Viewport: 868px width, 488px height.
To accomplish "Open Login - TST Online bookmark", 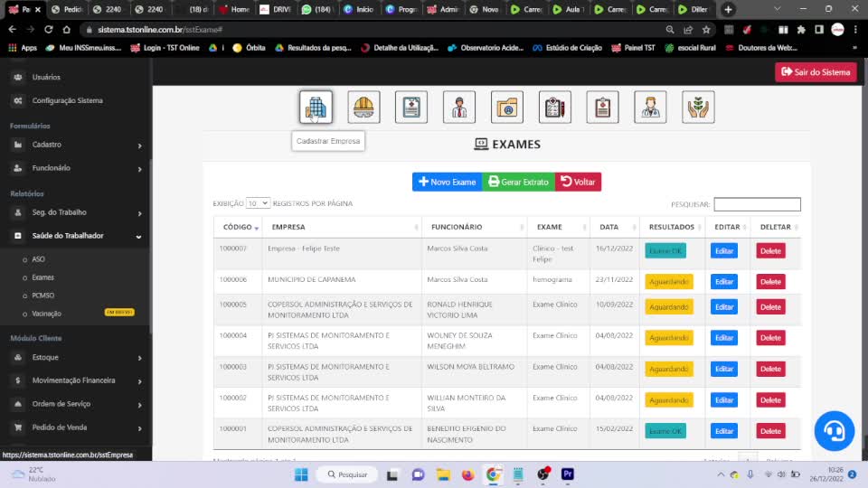I will coord(165,48).
